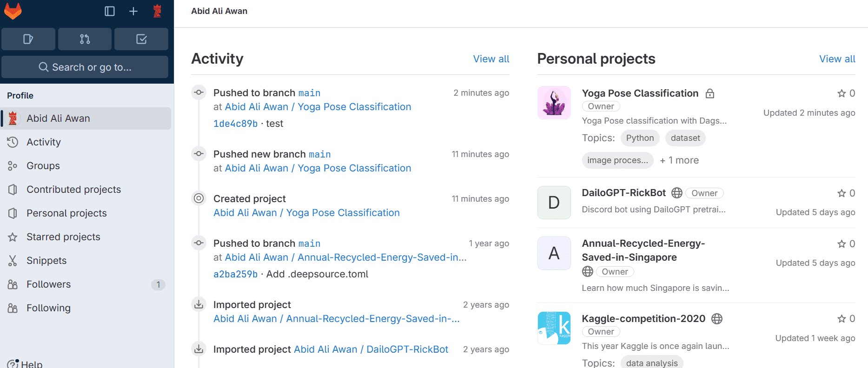Screen dimensions: 868x368
Task: Click star count on Kaggle-competition-2020
Action: click(846, 319)
